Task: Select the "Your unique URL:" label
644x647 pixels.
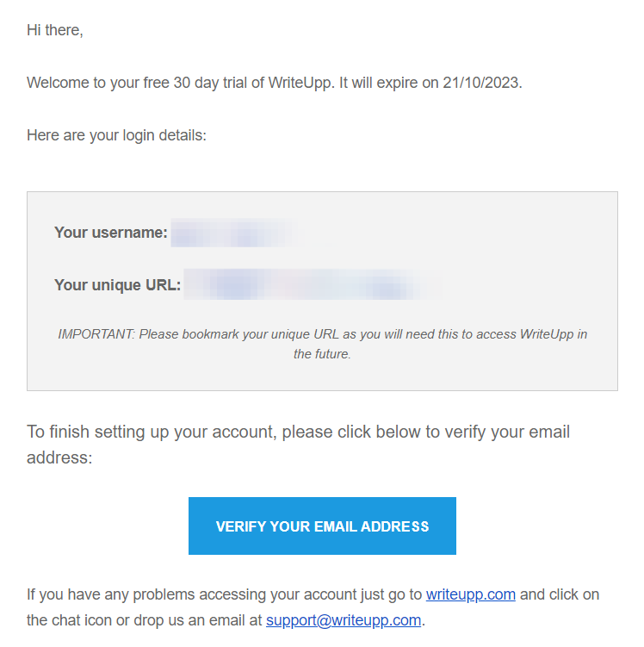Action: click(x=117, y=285)
